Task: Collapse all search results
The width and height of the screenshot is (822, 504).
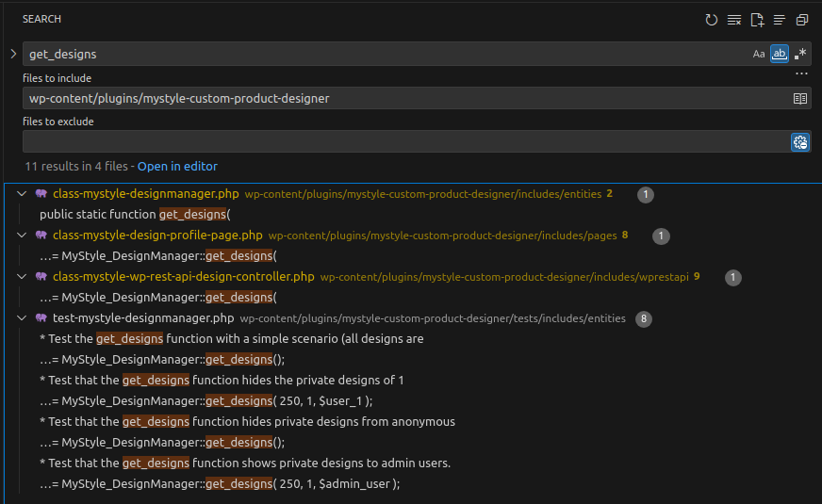Action: (x=802, y=20)
